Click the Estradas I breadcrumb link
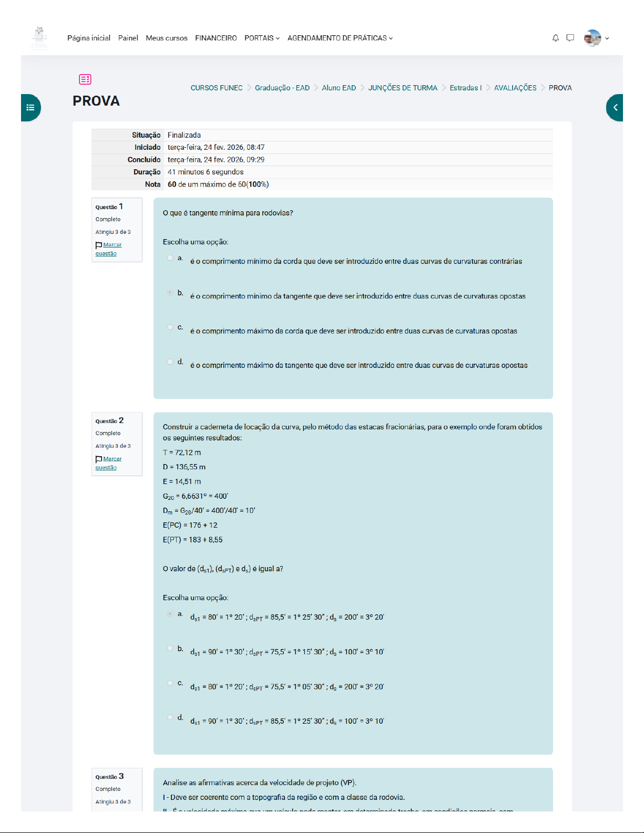Image resolution: width=644 pixels, height=833 pixels. click(x=465, y=88)
